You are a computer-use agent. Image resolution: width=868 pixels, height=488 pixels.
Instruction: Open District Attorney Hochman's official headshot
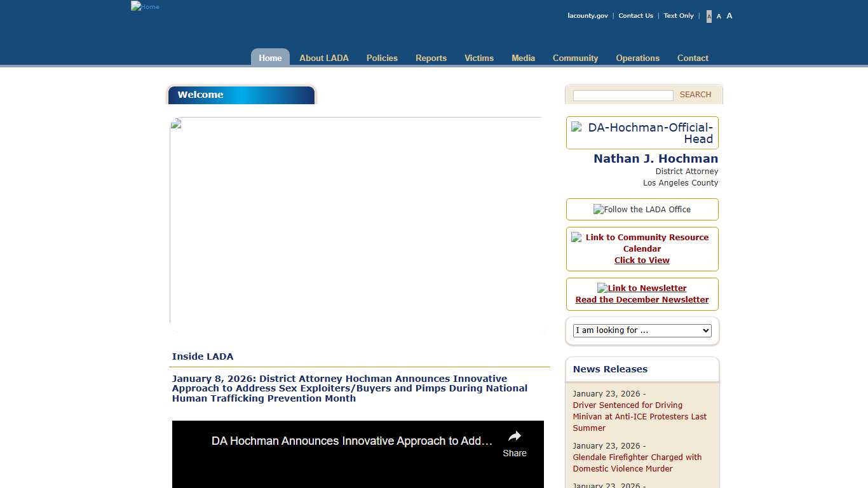click(x=642, y=132)
